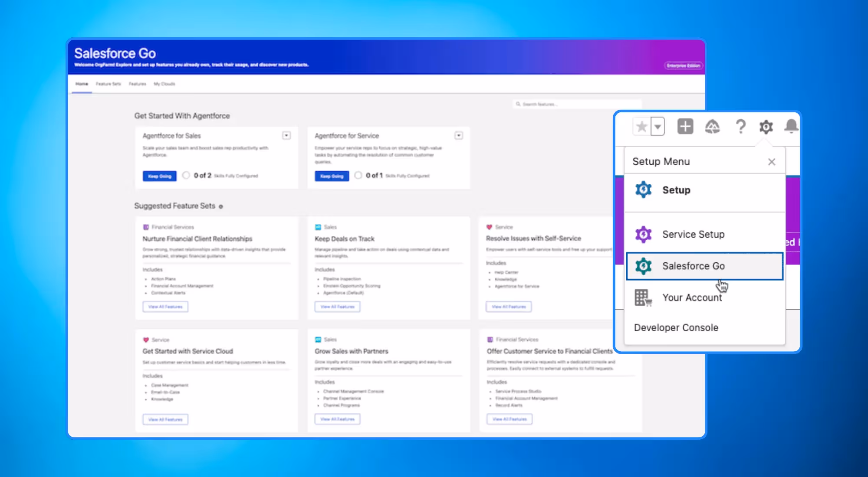This screenshot has width=868, height=477.
Task: Click Keep Going on Agentforce for Service
Action: click(332, 176)
